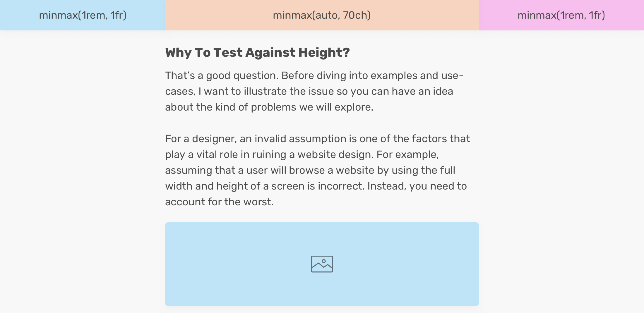Image resolution: width=644 pixels, height=313 pixels.
Task: Click the line starting "cases, I want to illustrate"
Action: 309,91
